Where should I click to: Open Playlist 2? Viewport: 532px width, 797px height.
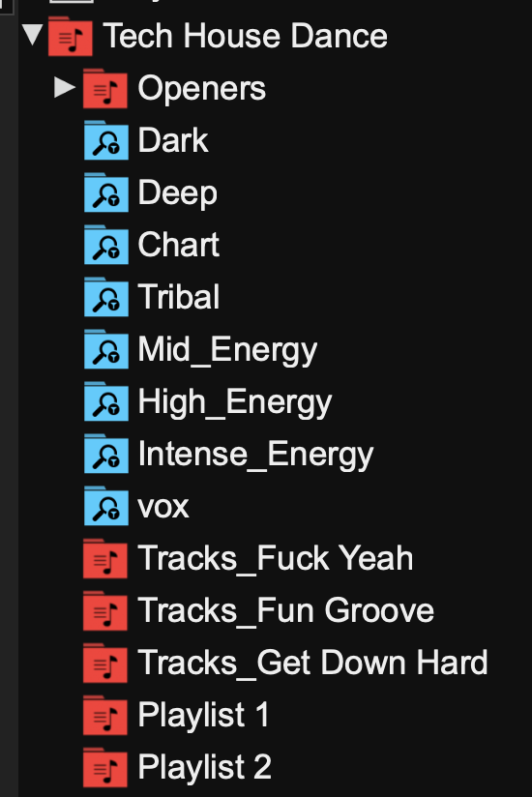point(204,767)
